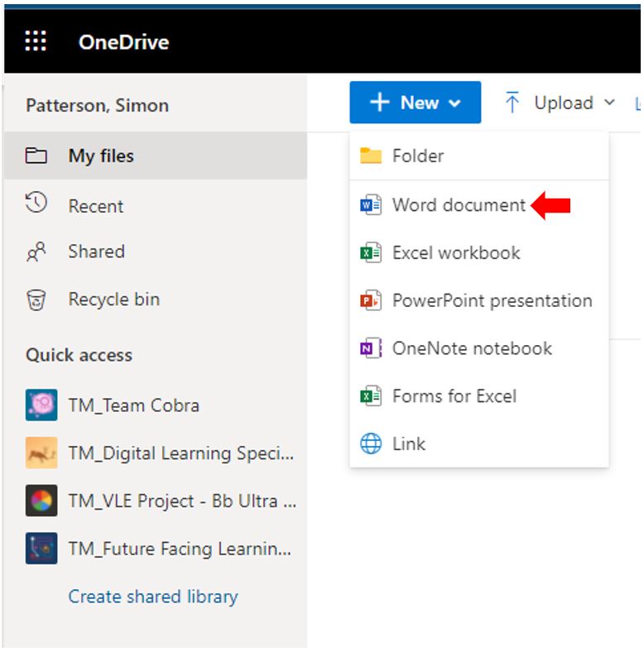
Task: Click the OneNote notebook icon
Action: point(371,348)
